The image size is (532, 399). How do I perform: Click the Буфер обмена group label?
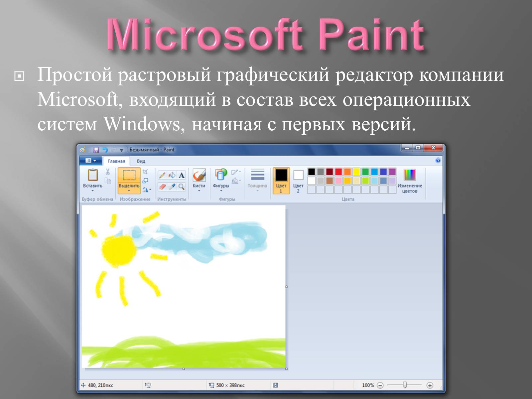(97, 199)
